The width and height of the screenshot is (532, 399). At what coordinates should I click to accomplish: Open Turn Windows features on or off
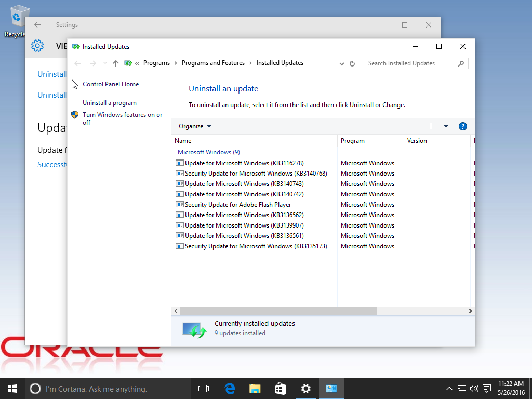(123, 118)
